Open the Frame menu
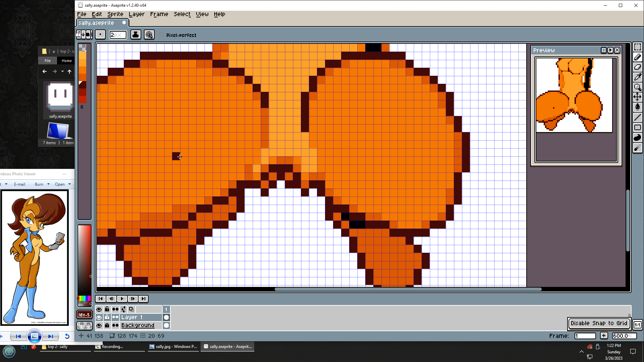Image resolution: width=644 pixels, height=362 pixels. pos(159,14)
